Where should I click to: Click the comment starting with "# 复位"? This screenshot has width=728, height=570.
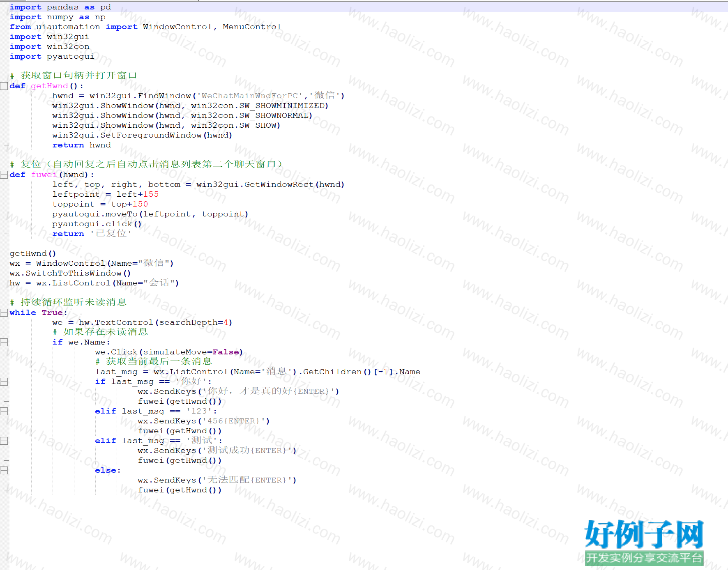(x=146, y=164)
